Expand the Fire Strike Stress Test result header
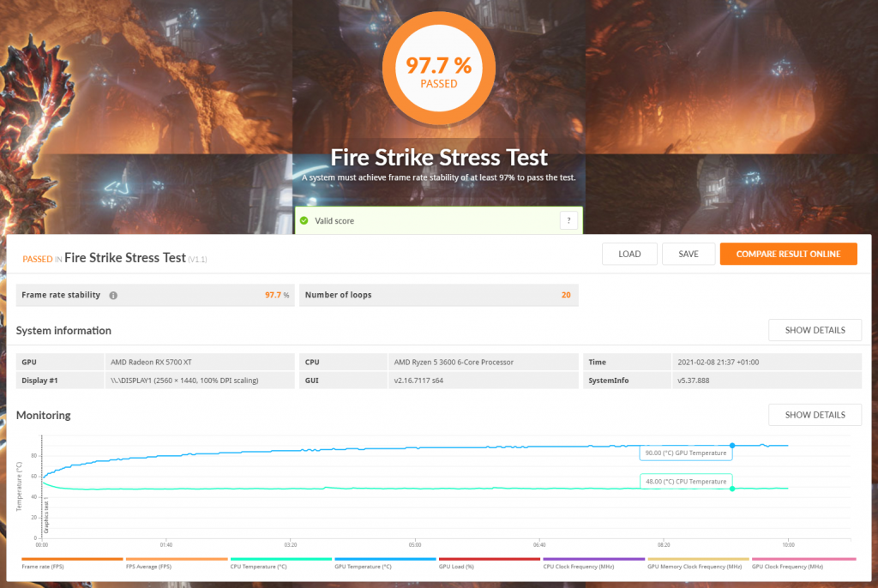The image size is (878, 588). [x=124, y=258]
